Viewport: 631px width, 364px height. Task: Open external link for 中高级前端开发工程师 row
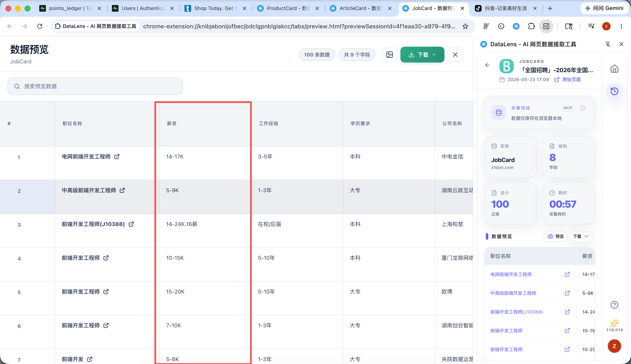122,190
